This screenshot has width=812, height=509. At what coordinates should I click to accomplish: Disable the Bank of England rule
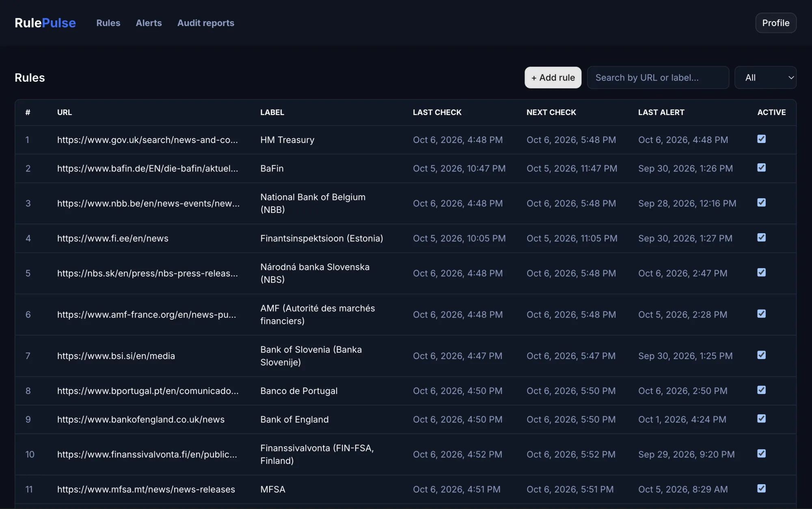[x=761, y=418]
